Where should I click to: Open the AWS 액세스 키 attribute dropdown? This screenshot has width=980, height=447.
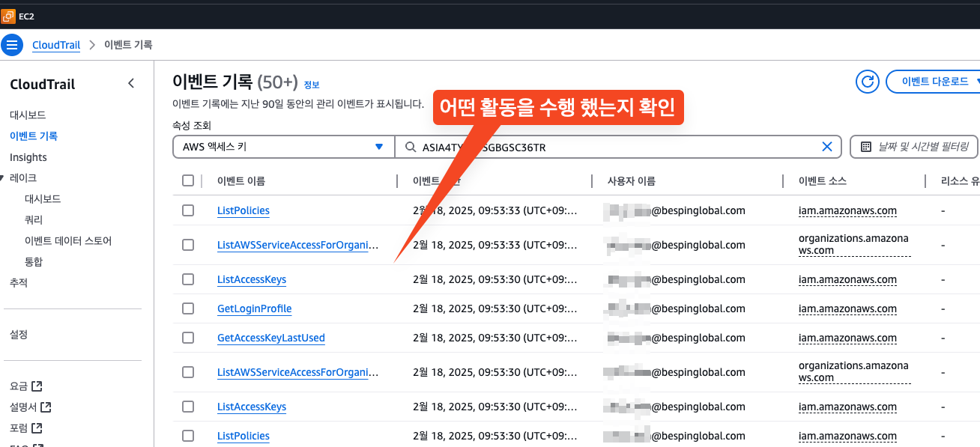click(x=284, y=147)
